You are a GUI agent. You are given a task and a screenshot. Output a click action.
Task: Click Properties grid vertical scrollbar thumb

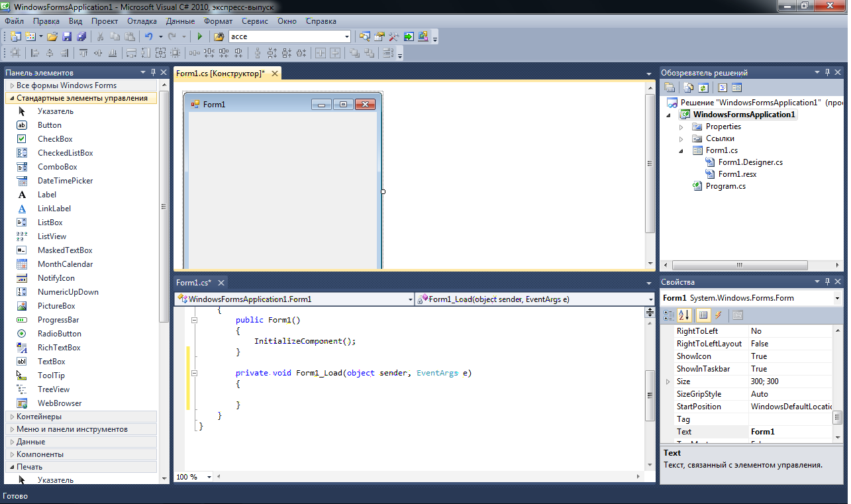[x=837, y=418]
